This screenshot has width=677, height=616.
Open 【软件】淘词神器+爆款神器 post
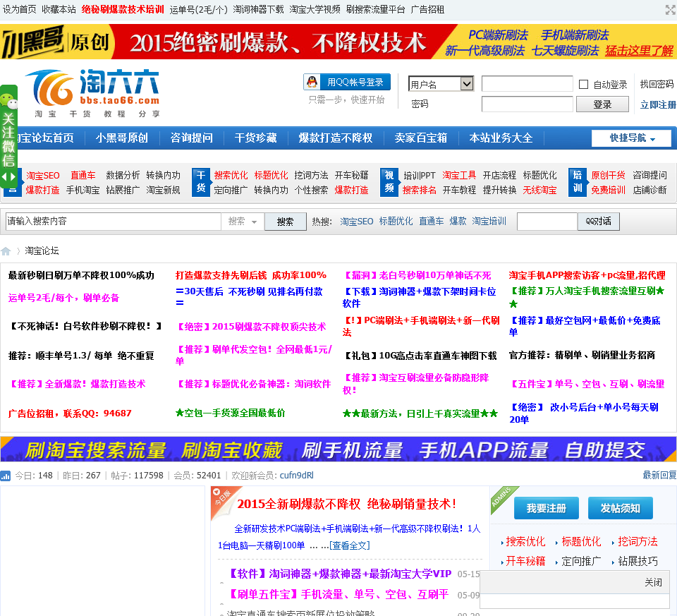coord(339,574)
